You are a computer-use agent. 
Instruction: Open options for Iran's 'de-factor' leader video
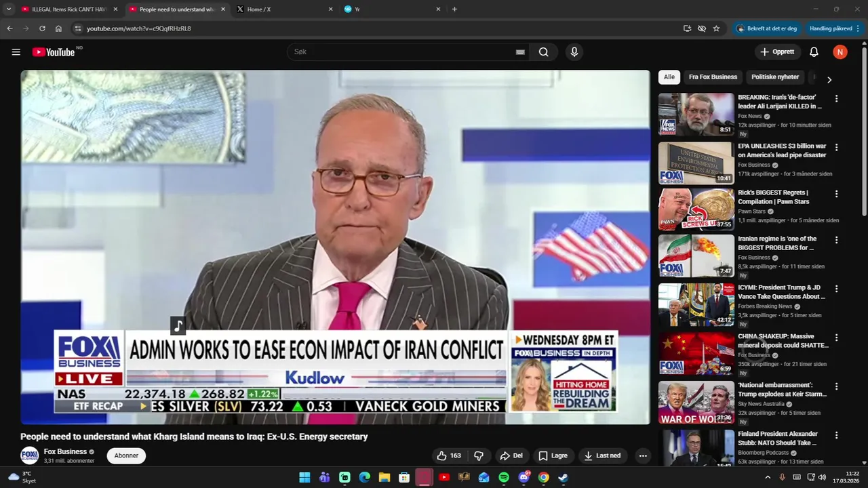click(x=836, y=98)
